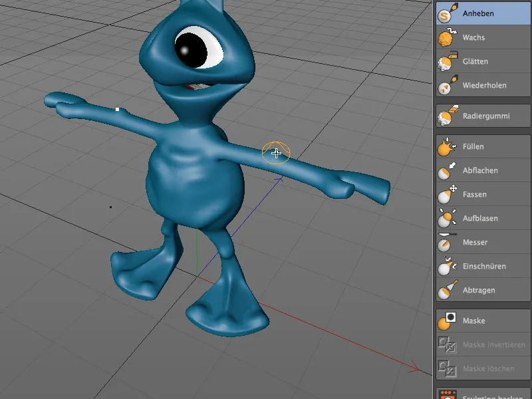Click the Anheben label
532x399 pixels.
(478, 13)
